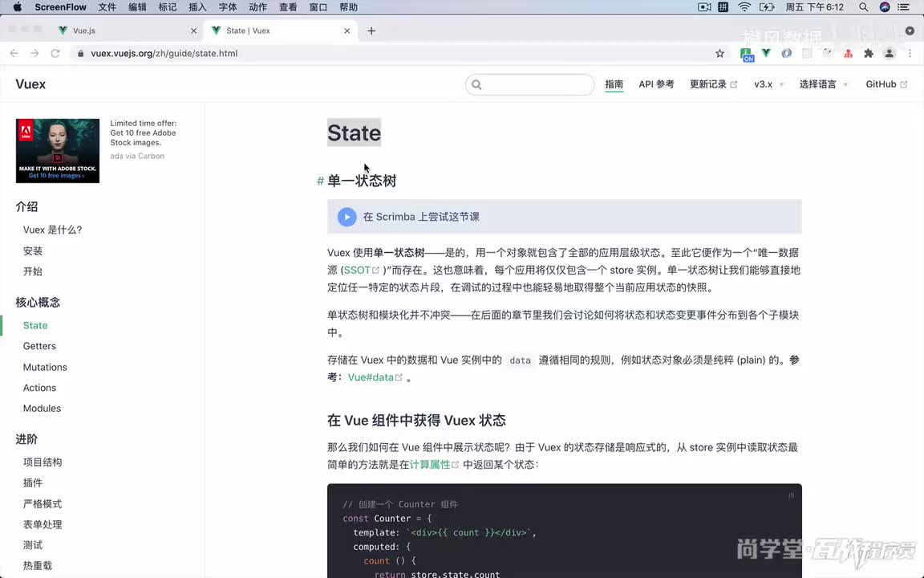Focus the Vuex docs search box
The image size is (924, 578).
529,84
